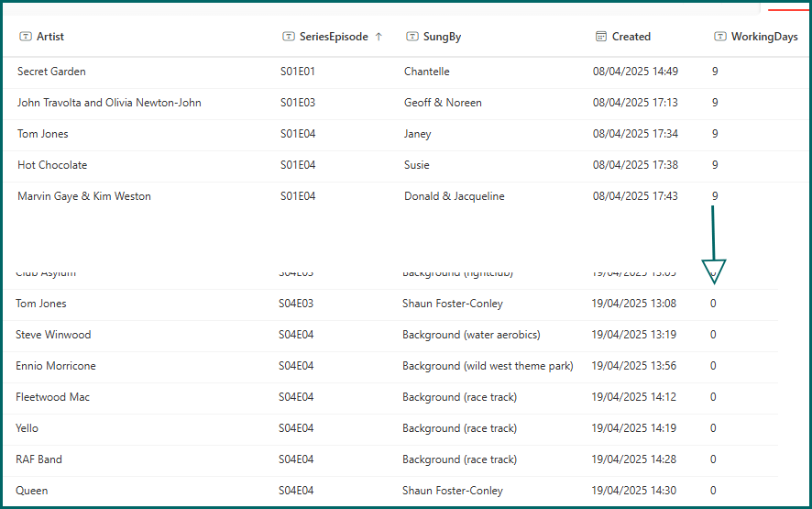Click the Susie SungBy cell

(x=416, y=165)
